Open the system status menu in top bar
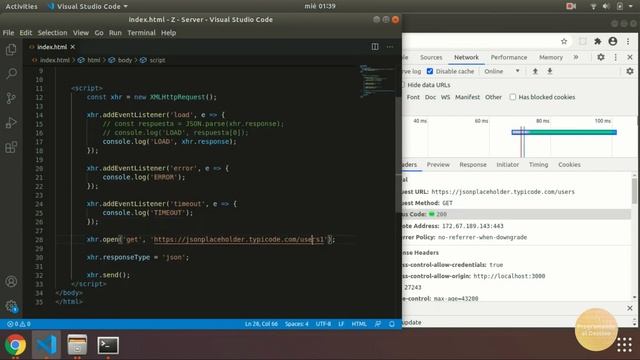Viewport: 640px width, 360px height. [611, 7]
